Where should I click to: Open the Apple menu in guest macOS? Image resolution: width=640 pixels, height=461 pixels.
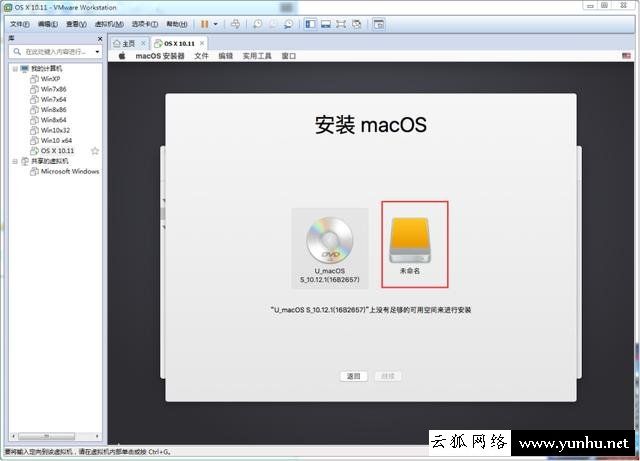pos(122,56)
